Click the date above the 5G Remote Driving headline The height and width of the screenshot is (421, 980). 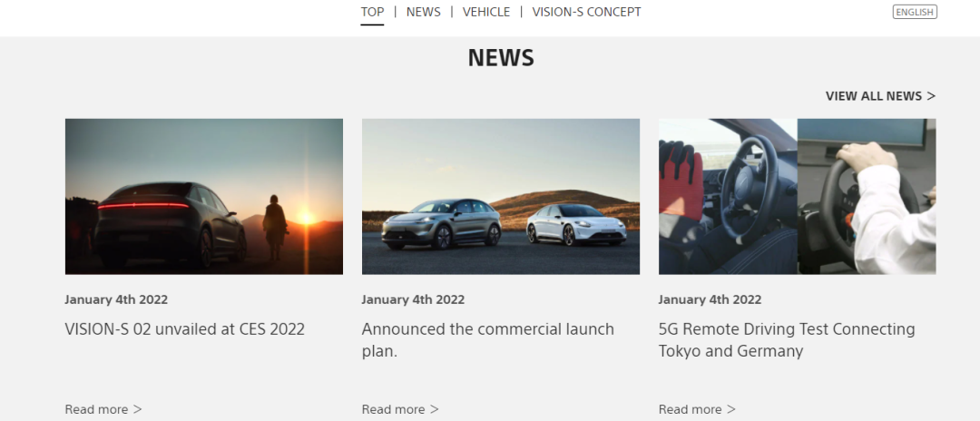tap(710, 299)
